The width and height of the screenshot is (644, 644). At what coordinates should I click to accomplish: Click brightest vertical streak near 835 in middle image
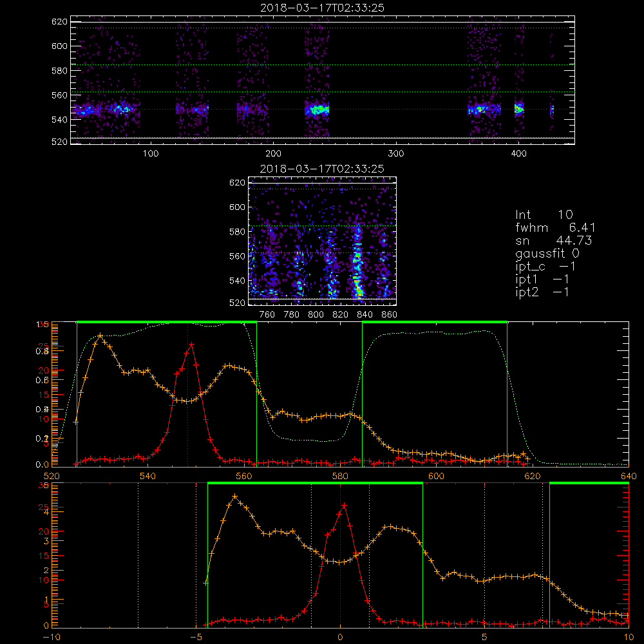coord(357,261)
